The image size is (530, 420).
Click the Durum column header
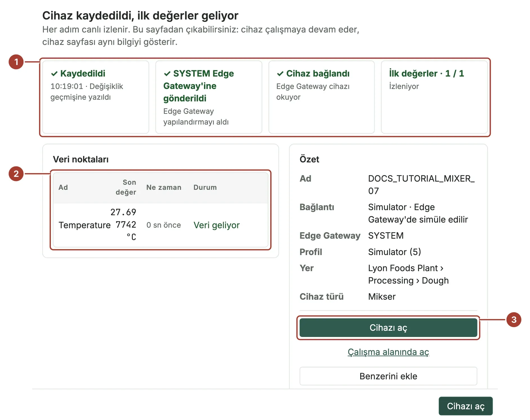click(x=205, y=187)
